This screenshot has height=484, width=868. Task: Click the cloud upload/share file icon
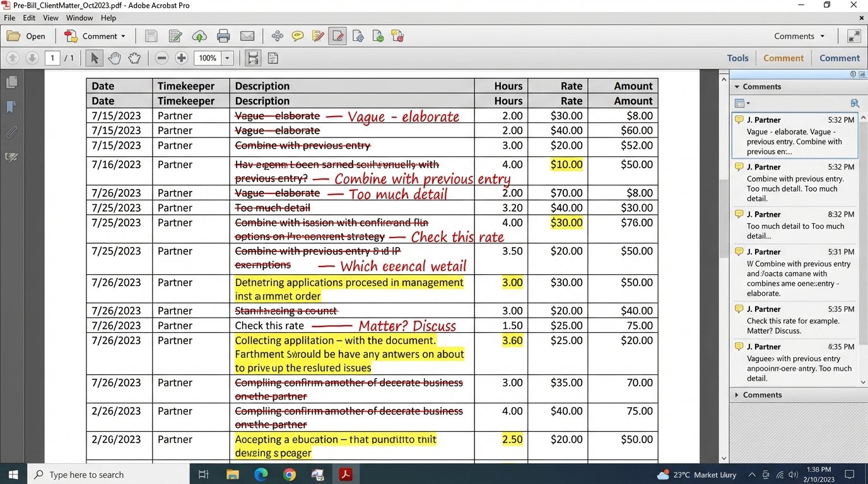(x=199, y=36)
